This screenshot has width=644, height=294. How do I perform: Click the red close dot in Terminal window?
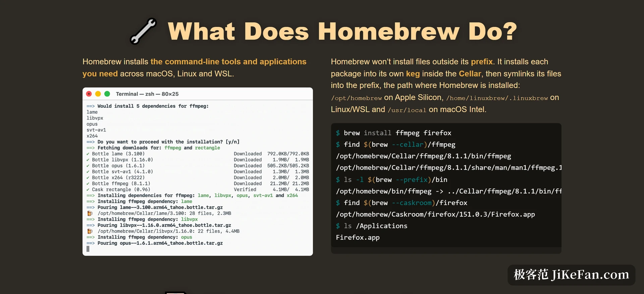point(89,94)
